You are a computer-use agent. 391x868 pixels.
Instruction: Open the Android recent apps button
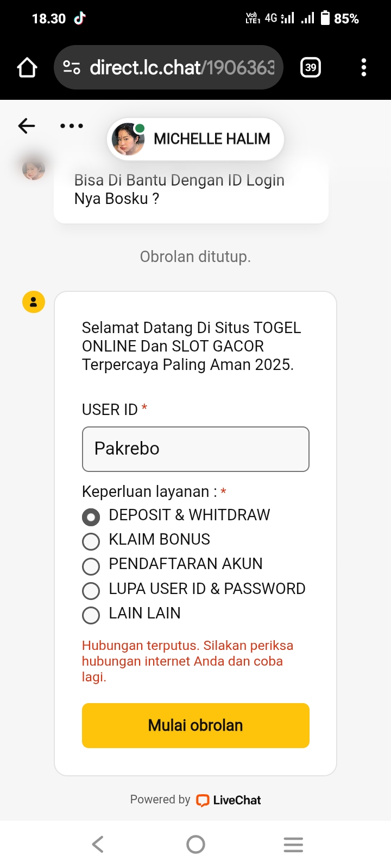pos(293,844)
